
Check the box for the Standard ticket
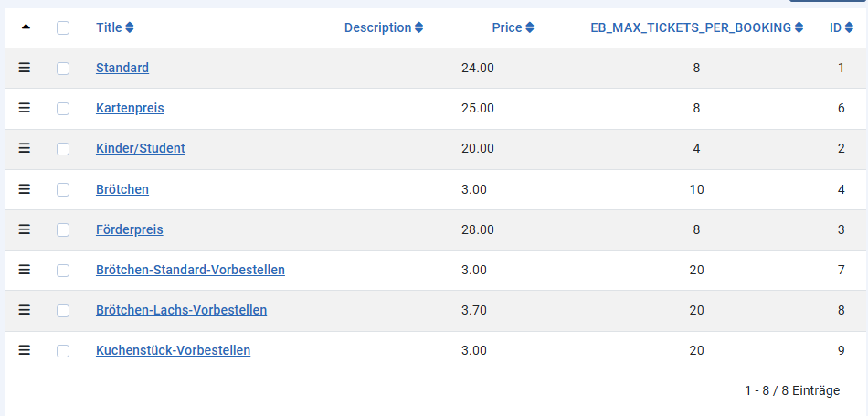pyautogui.click(x=63, y=69)
